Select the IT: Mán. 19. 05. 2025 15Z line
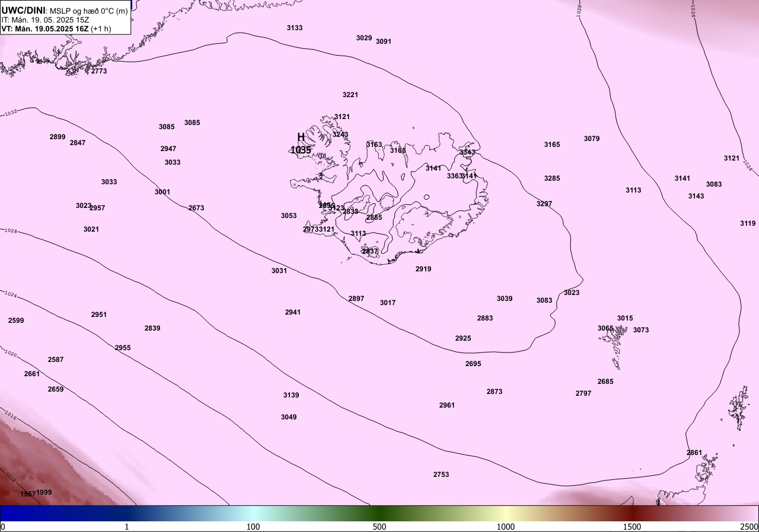Image resolution: width=759 pixels, height=532 pixels. click(x=45, y=20)
